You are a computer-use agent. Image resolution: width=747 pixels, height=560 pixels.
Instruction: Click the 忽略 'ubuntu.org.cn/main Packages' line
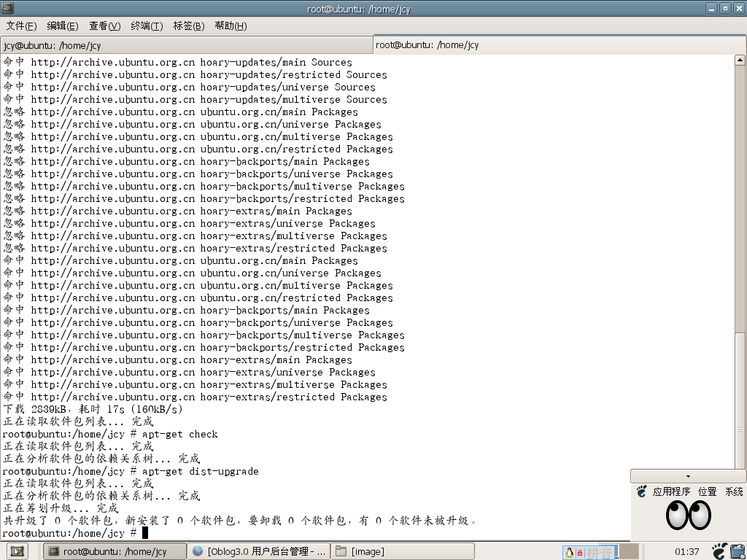pos(181,112)
